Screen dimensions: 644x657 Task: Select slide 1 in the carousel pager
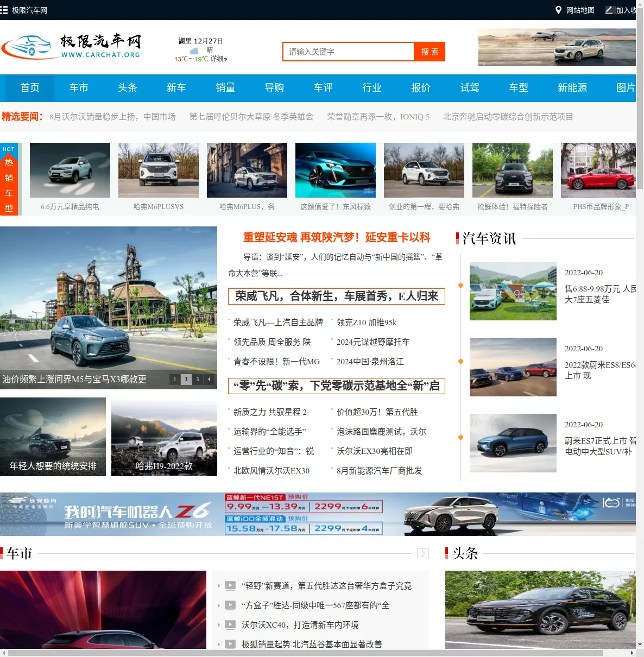pyautogui.click(x=175, y=380)
